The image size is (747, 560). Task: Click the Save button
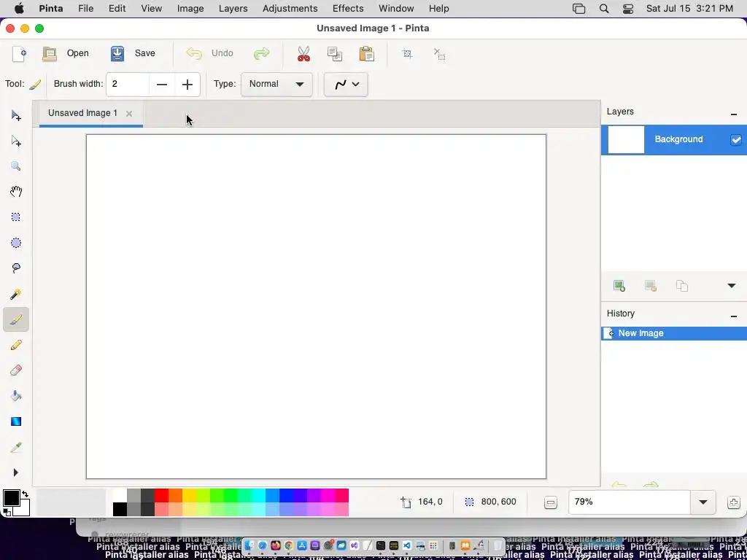point(133,53)
